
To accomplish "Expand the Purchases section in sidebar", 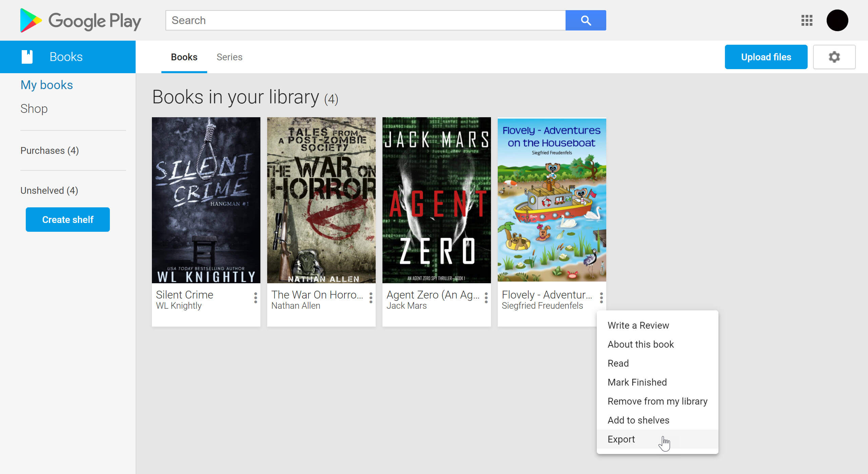I will 50,151.
